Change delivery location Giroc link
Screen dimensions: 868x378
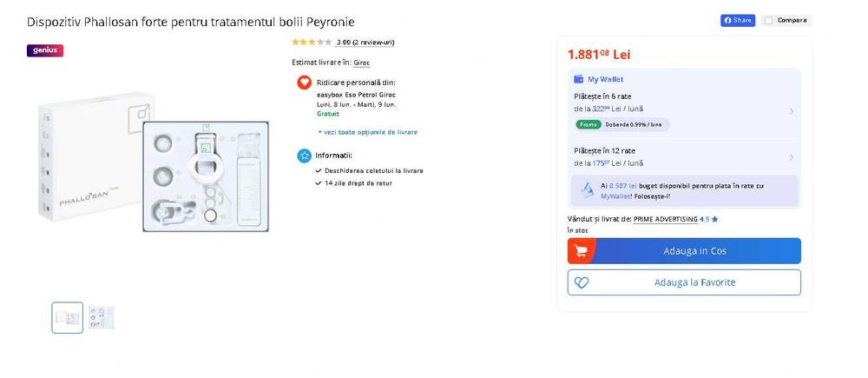tap(361, 63)
